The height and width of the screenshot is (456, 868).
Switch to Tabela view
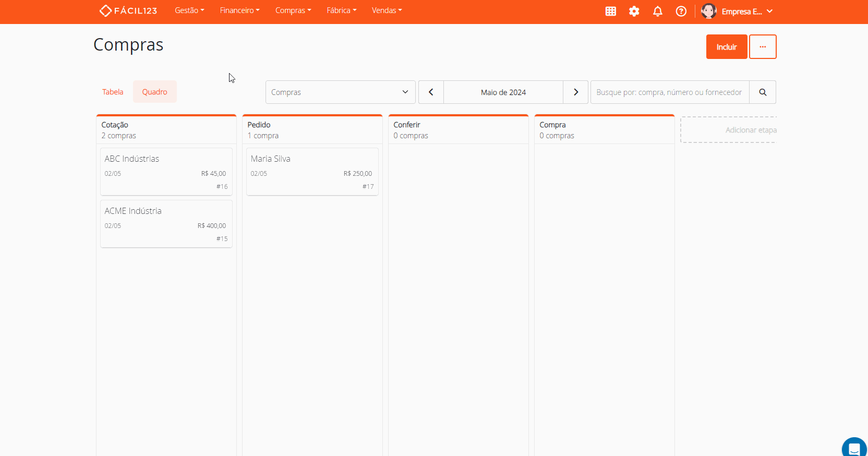click(x=113, y=92)
